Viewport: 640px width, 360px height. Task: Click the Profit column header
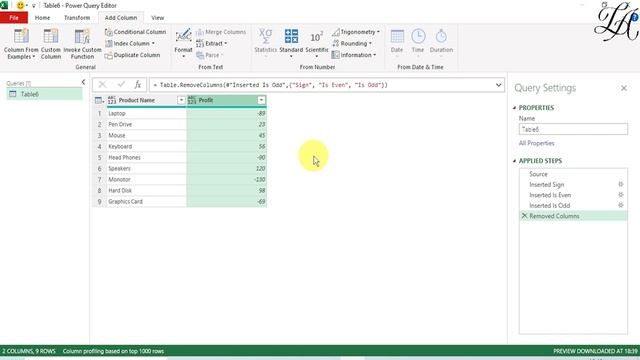(227, 100)
